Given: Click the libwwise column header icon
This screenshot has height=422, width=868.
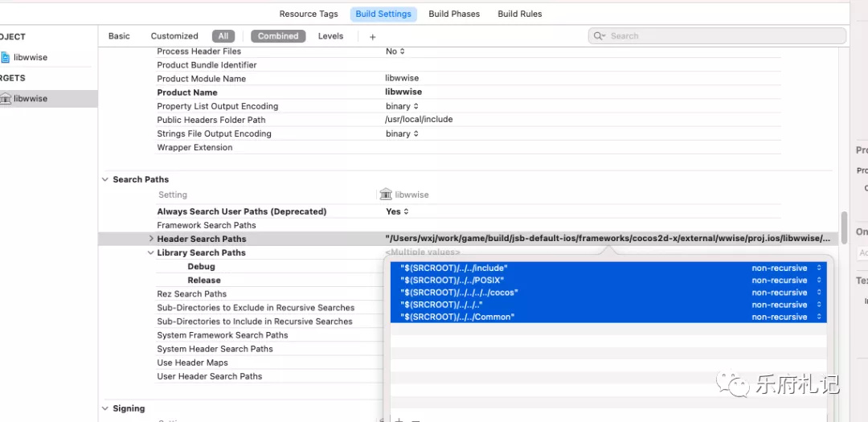Looking at the screenshot, I should coord(386,195).
